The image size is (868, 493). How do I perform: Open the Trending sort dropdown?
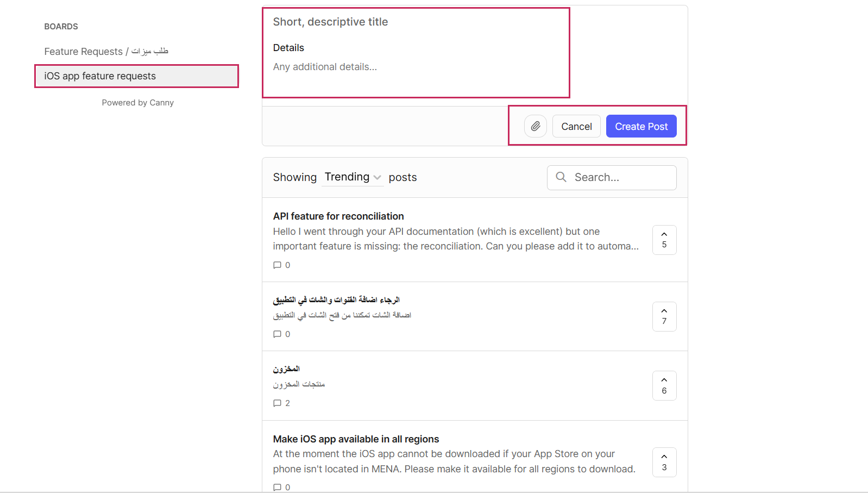pyautogui.click(x=347, y=177)
